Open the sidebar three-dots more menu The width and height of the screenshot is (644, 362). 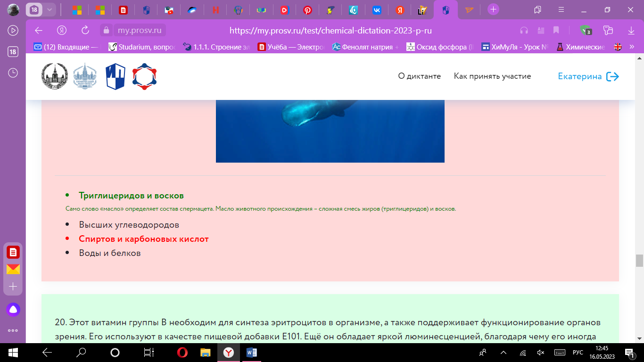point(13,330)
